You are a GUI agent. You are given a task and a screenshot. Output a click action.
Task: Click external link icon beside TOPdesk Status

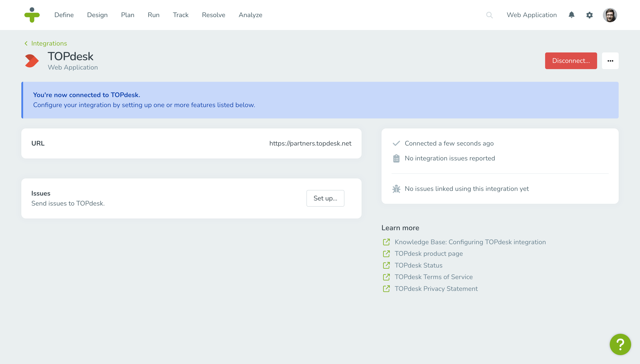pos(386,265)
